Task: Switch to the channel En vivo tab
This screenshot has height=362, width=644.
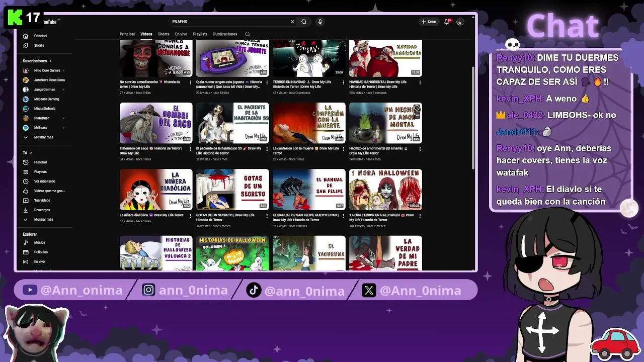Action: pyautogui.click(x=181, y=34)
